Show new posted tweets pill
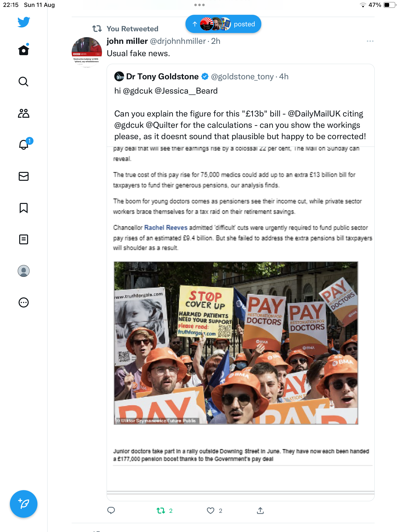Viewport: 399px width, 532px height. click(223, 24)
